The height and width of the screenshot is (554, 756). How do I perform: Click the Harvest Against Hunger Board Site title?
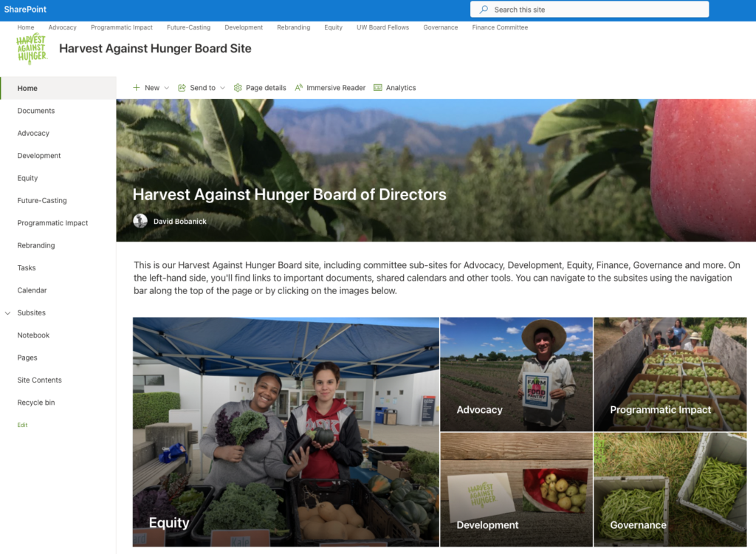(155, 48)
